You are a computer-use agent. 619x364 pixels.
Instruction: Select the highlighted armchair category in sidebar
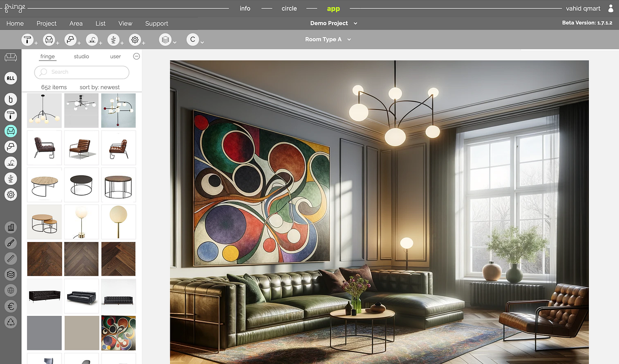(11, 131)
